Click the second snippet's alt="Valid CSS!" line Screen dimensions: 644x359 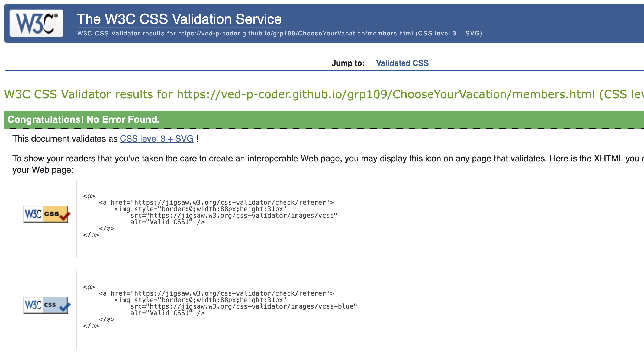point(167,313)
